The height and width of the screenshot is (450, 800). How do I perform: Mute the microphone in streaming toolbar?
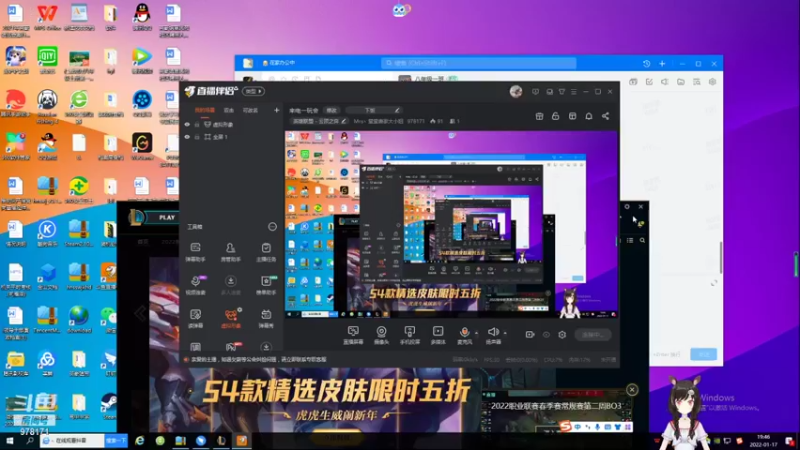click(x=464, y=335)
